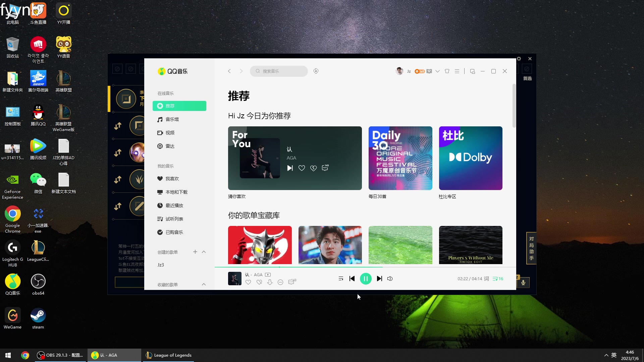Open 最近播放 in the sidebar

click(x=179, y=205)
